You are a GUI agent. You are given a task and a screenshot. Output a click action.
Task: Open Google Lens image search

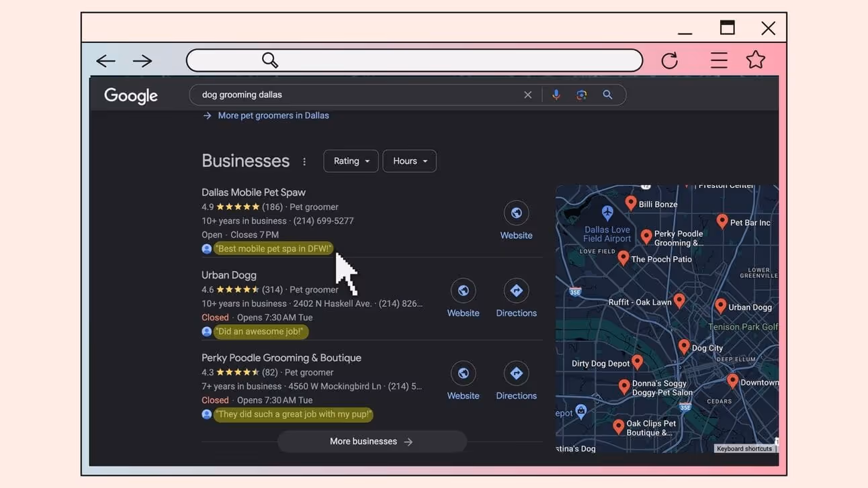click(x=582, y=95)
